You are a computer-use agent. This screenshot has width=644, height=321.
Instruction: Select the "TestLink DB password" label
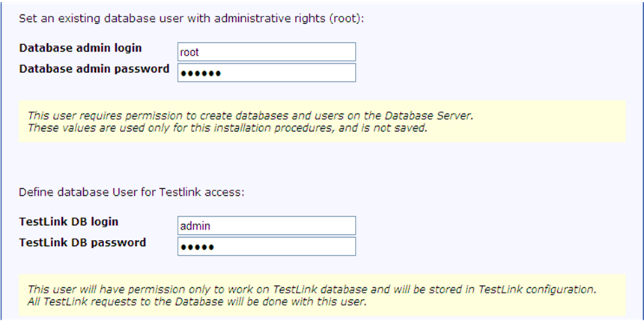82,242
